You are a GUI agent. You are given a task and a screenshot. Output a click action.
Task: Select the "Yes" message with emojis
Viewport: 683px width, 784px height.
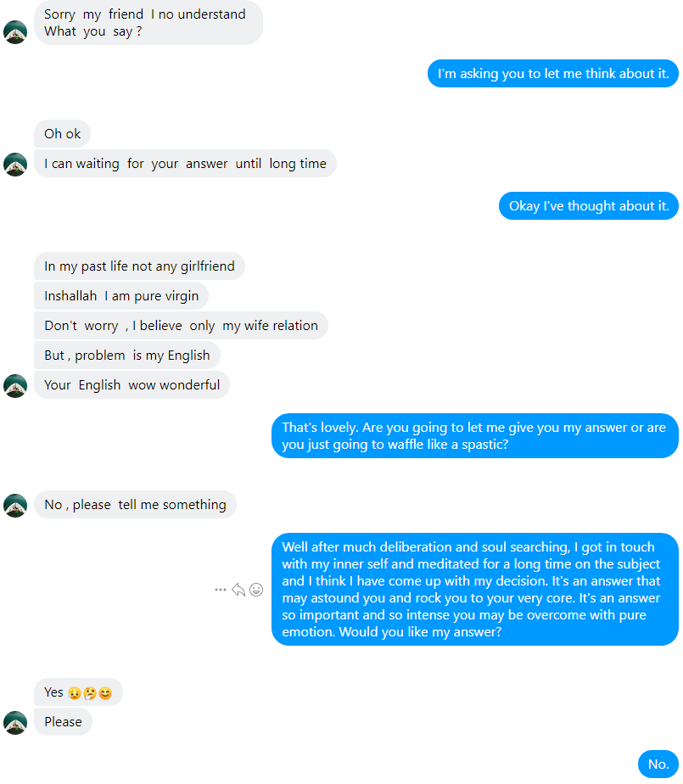(x=78, y=692)
